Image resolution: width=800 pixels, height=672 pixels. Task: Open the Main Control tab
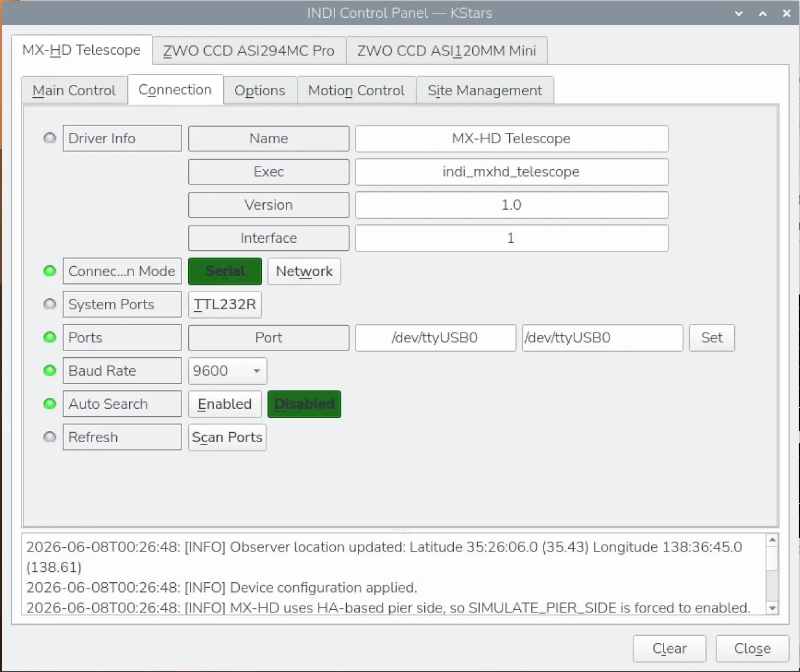74,90
